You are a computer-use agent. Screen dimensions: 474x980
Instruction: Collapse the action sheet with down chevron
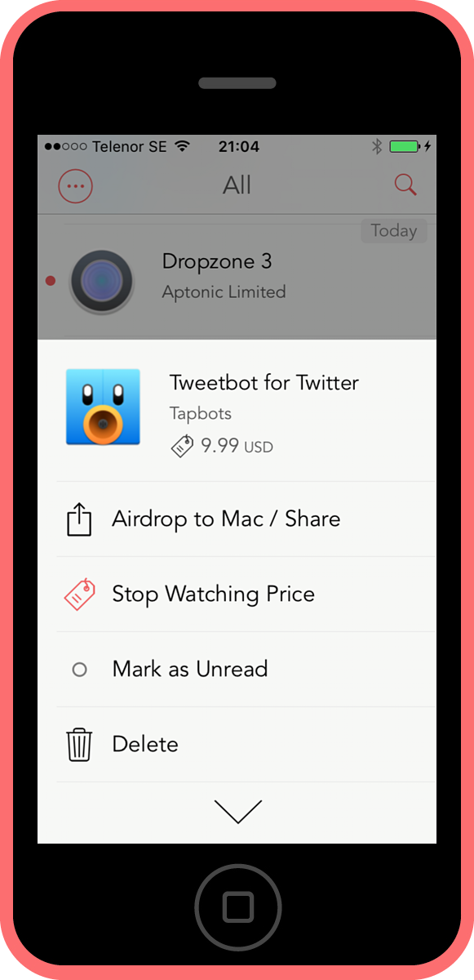click(237, 812)
